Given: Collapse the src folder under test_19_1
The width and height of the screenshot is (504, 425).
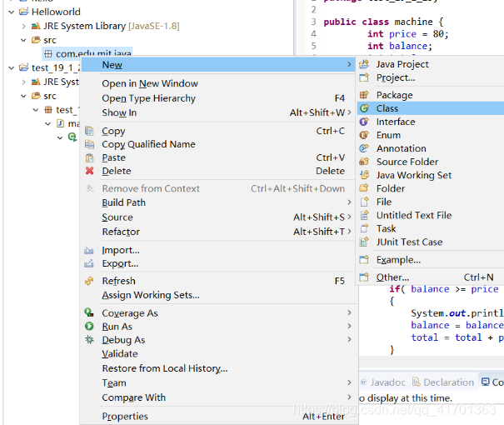Looking at the screenshot, I should pos(23,96).
